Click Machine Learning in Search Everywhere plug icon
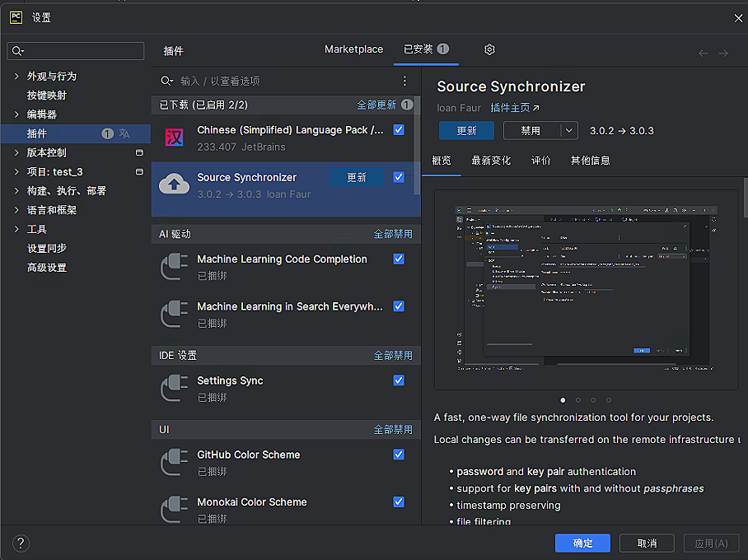 pos(174,314)
